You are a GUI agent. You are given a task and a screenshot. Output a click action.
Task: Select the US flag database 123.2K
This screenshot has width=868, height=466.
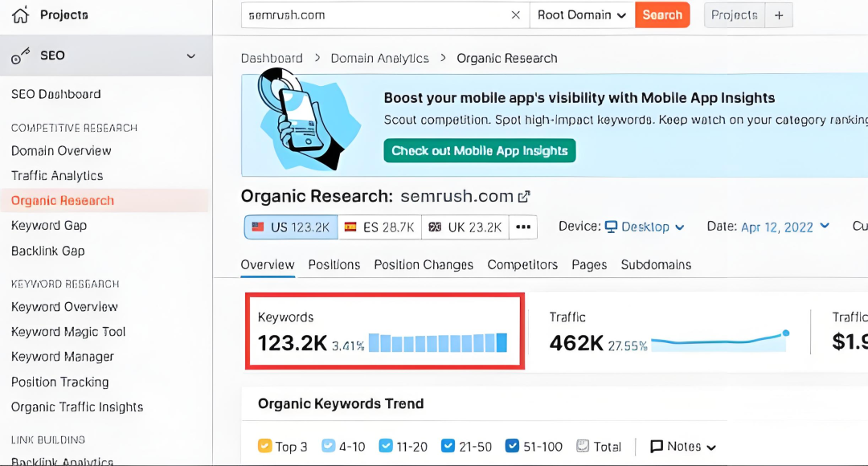(290, 227)
